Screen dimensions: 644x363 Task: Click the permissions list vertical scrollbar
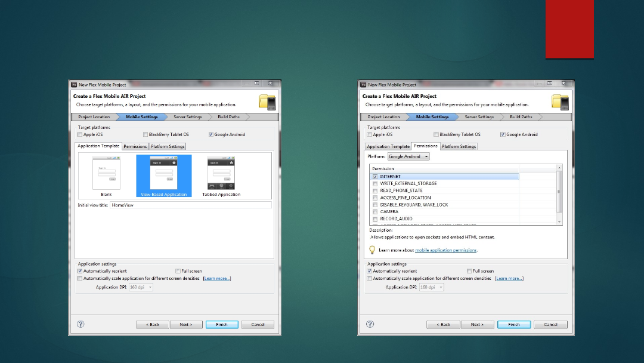[559, 191]
